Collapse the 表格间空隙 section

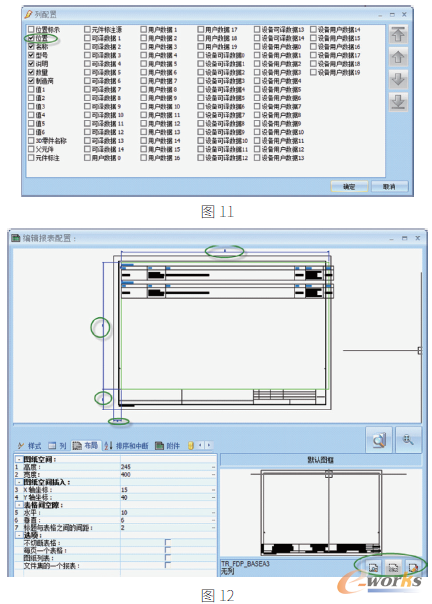tap(18, 505)
